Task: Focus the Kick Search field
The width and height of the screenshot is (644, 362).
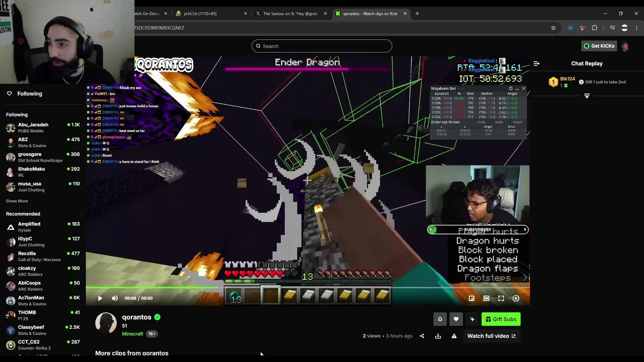Action: [322, 46]
